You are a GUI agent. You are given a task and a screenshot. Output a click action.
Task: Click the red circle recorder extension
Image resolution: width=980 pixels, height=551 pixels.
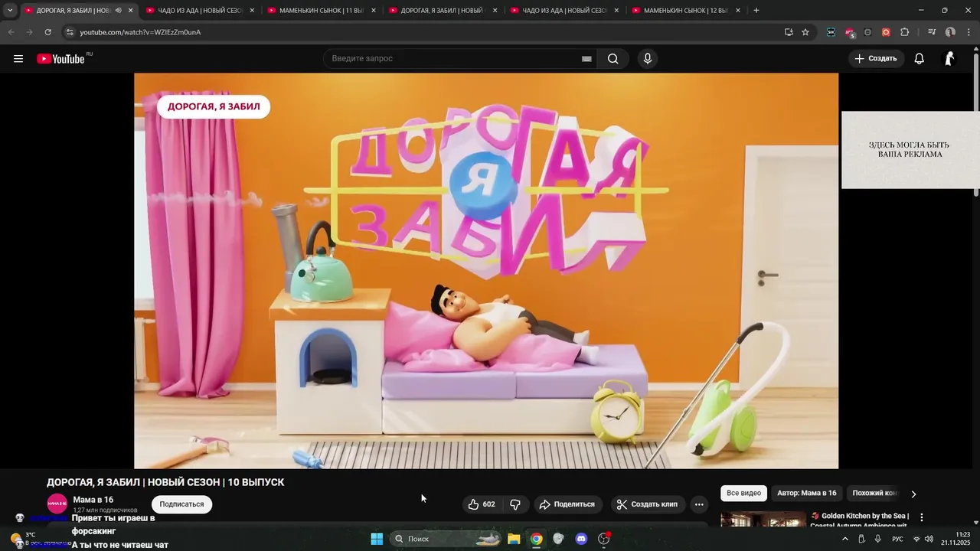[886, 32]
